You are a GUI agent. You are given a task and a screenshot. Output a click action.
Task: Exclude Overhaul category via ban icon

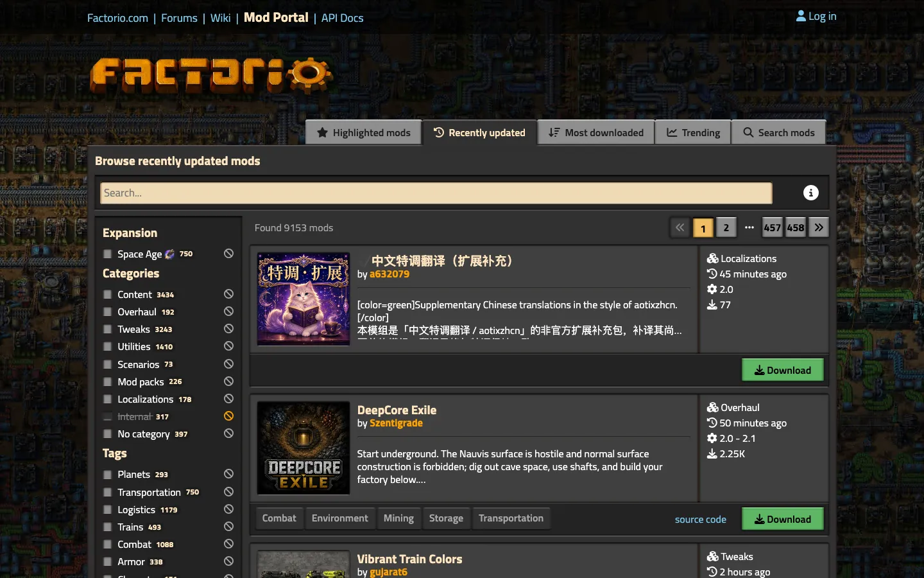tap(228, 311)
